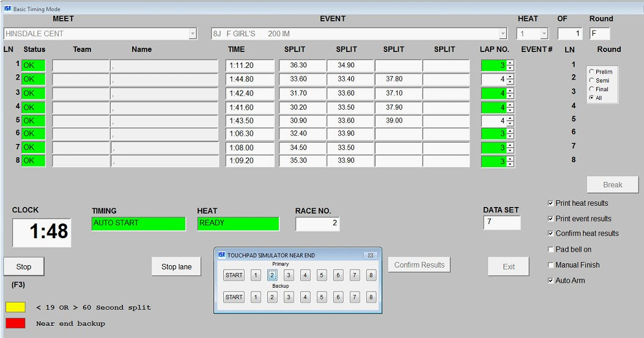
Task: Decrease lap number for lane 5
Action: coord(511,124)
